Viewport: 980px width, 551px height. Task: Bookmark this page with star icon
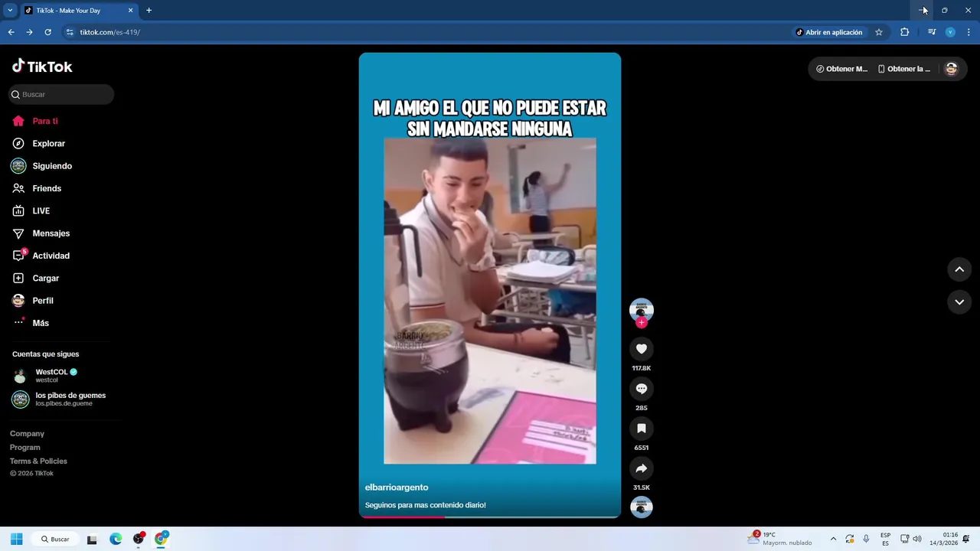[879, 32]
